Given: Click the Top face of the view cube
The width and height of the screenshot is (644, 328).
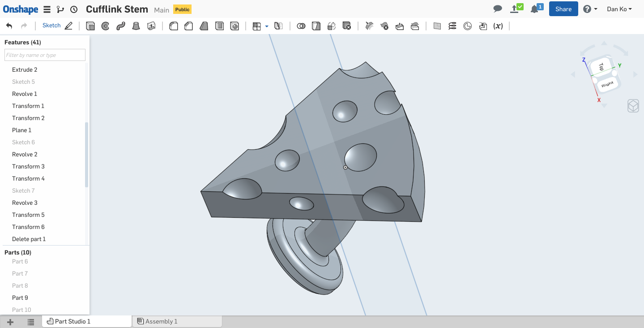Looking at the screenshot, I should pos(601,66).
